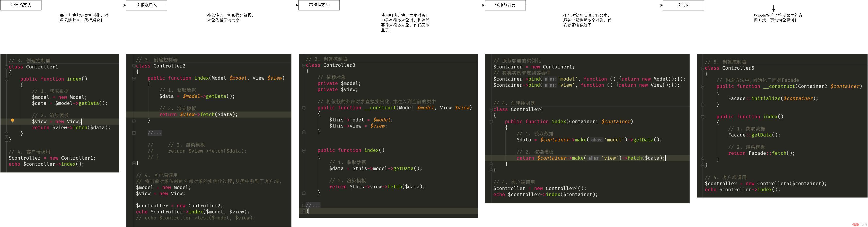This screenshot has height=227, width=868.
Task: Click Facade::getData(); line in Controller5
Action: coord(754,135)
